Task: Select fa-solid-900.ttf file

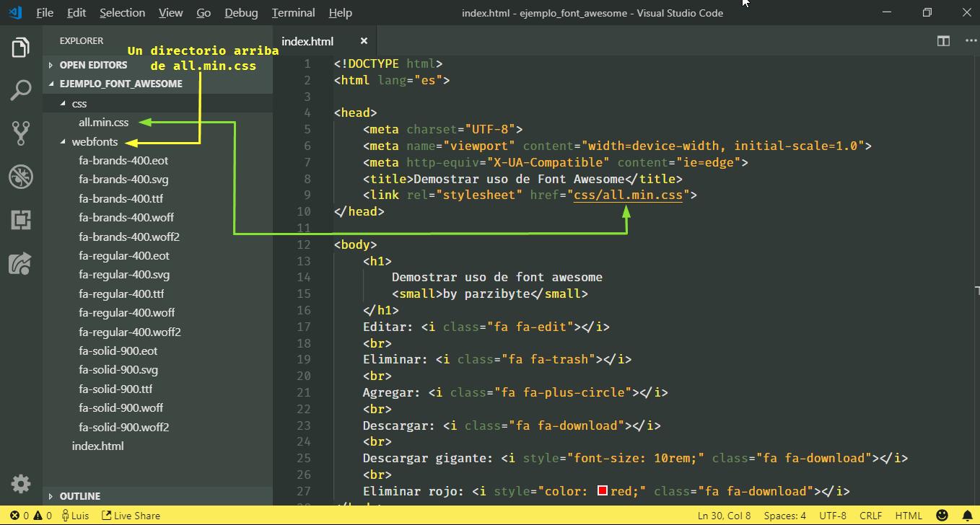Action: coord(115,389)
